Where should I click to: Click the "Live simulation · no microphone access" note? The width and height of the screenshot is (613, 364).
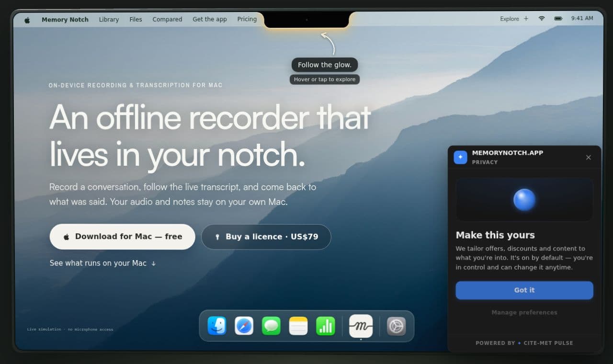pos(70,329)
